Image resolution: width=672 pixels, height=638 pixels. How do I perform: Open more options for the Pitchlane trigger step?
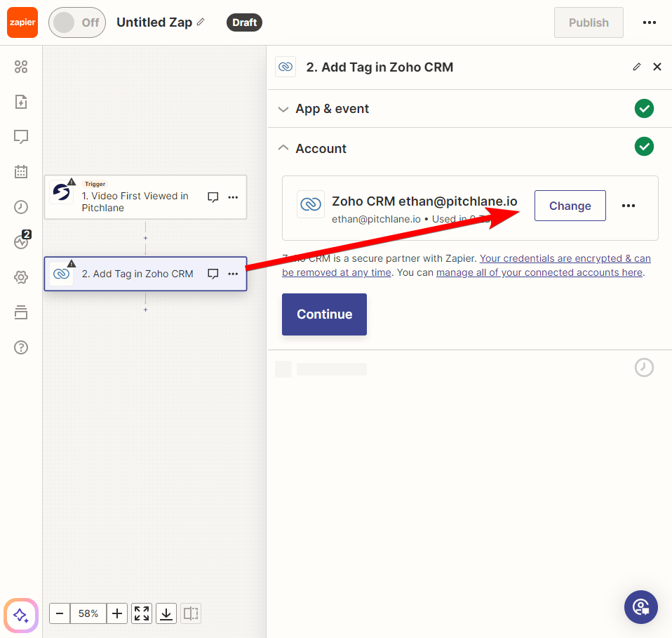pos(233,197)
